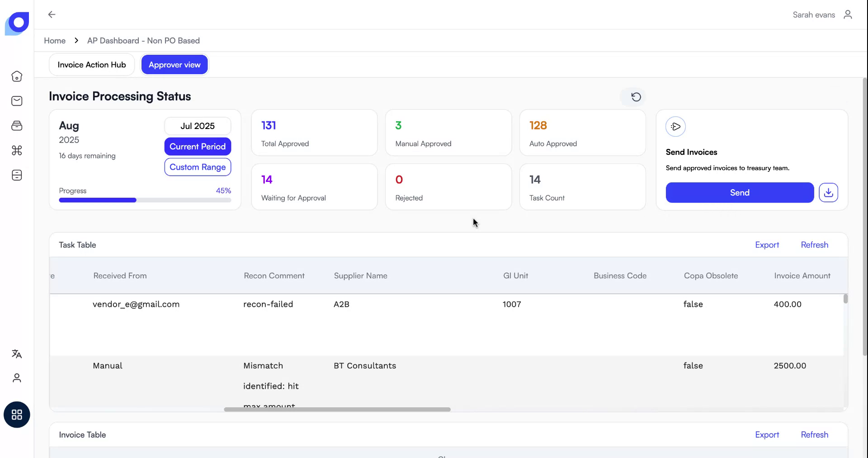
Task: Switch to the Invoice Action Hub tab
Action: (91, 64)
